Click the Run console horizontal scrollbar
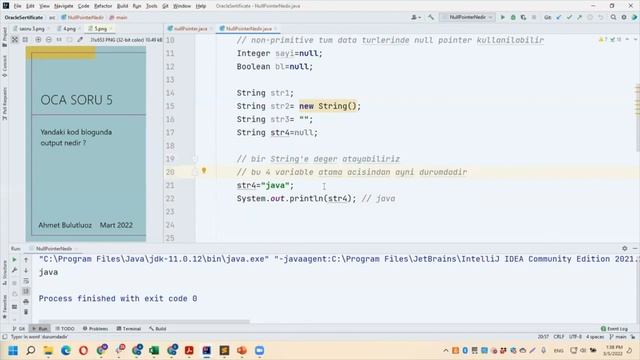This screenshot has width=640, height=360. pos(144,322)
